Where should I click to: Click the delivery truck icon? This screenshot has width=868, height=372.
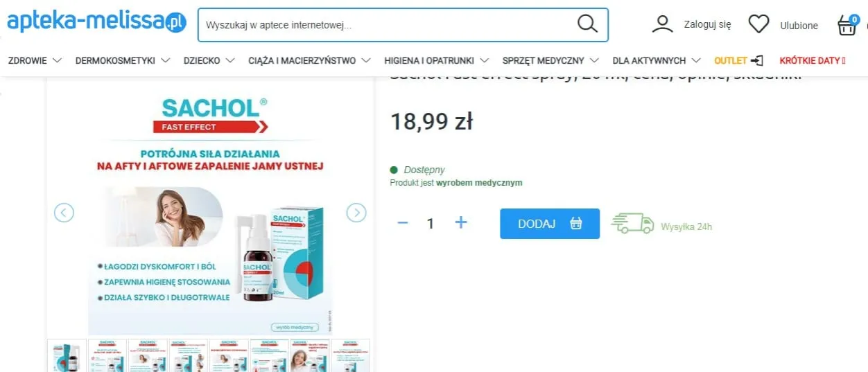(632, 223)
